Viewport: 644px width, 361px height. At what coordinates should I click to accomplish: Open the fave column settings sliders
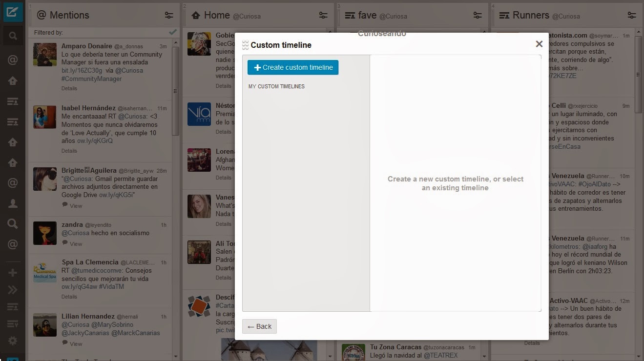coord(477,15)
